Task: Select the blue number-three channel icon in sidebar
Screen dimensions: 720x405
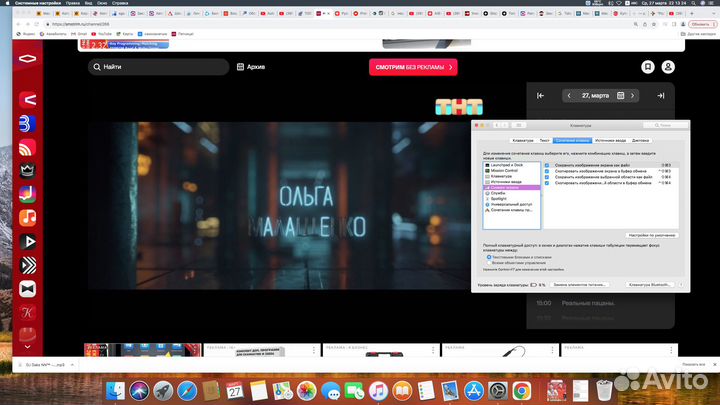Action: pos(28,124)
